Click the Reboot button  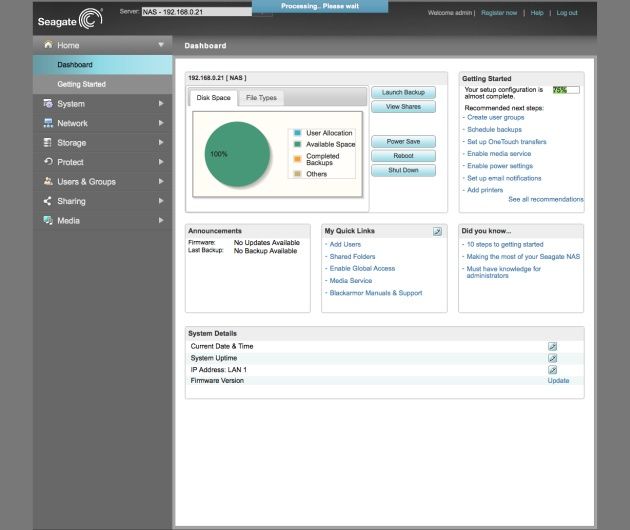403,156
